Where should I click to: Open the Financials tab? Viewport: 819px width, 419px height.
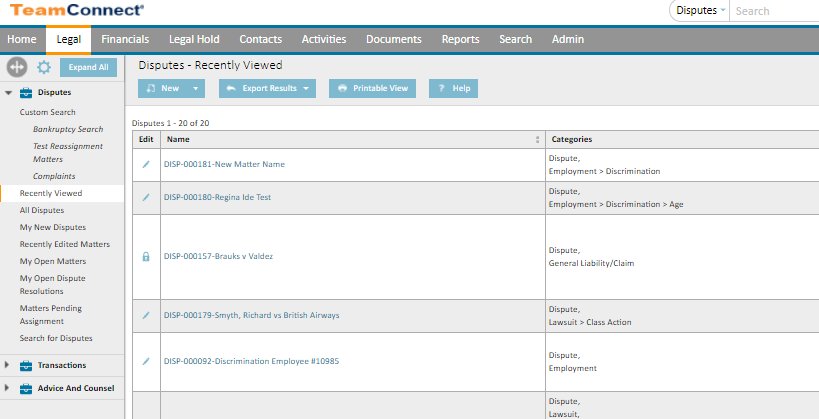coord(125,40)
